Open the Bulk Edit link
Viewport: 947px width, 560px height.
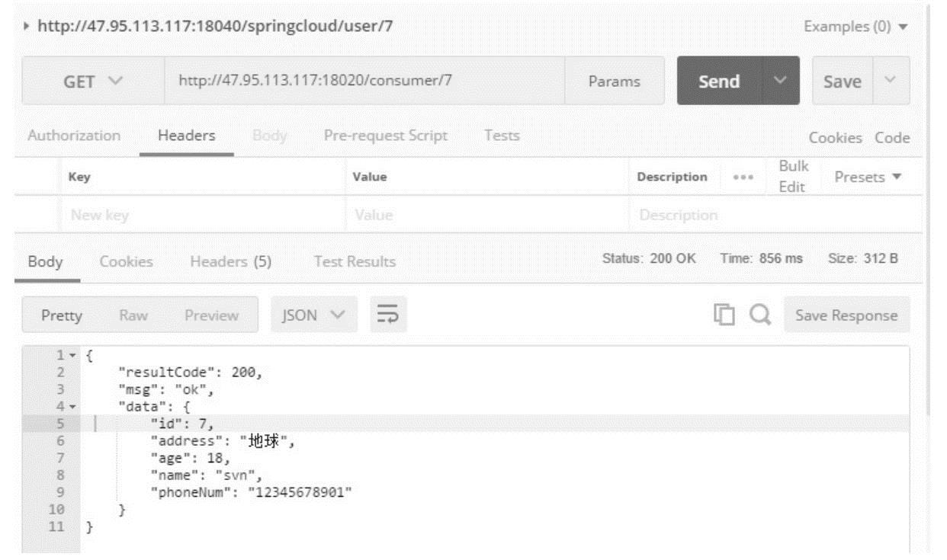pos(792,177)
